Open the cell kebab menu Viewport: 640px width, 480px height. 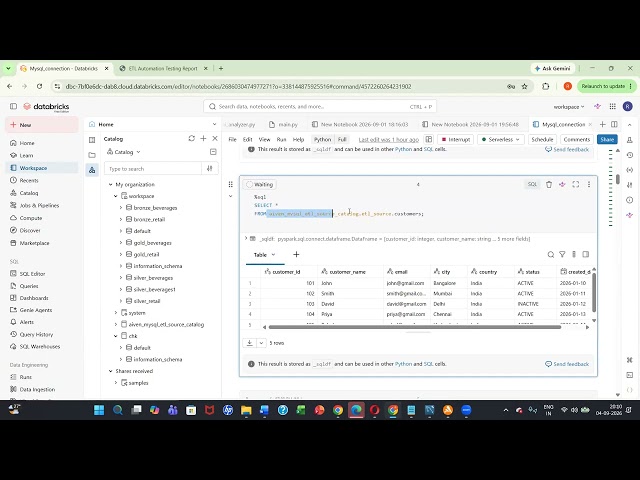[x=589, y=184]
